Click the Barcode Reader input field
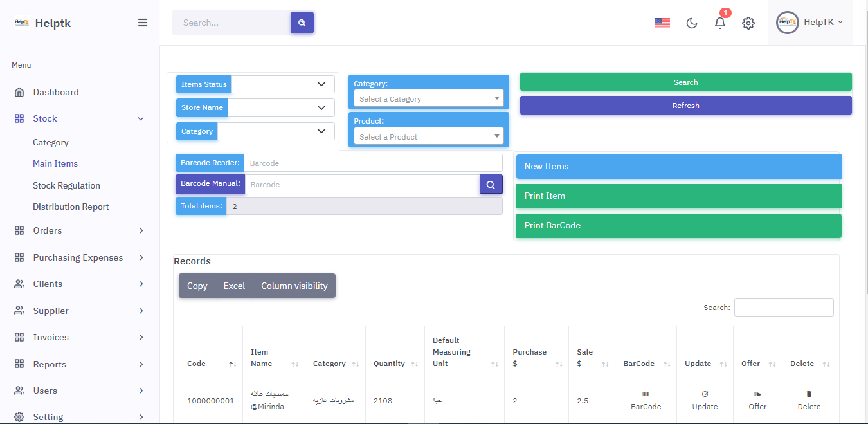Screen dimensions: 868x424 (373, 163)
